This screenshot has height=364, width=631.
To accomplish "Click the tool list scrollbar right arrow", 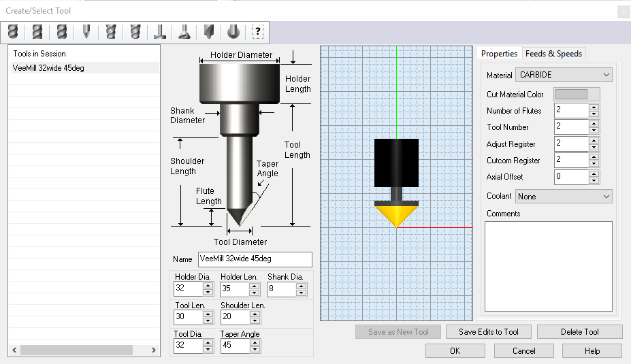I will tap(153, 350).
